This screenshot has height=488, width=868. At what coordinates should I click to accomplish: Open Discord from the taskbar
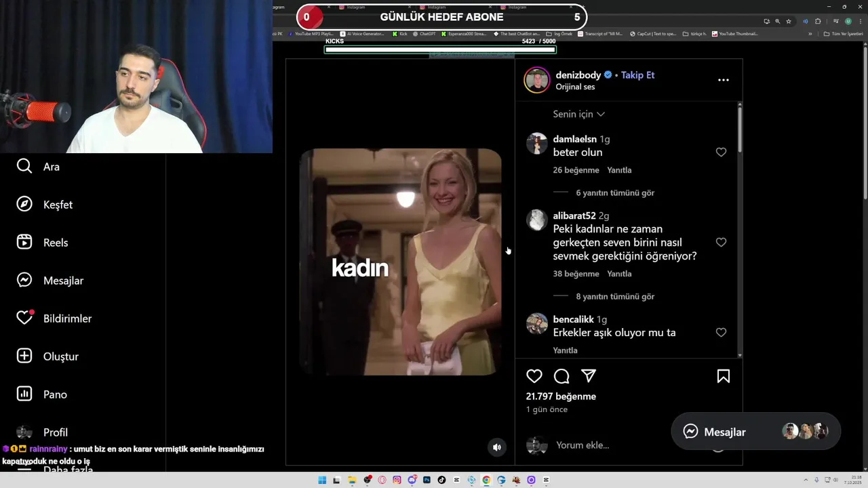pyautogui.click(x=412, y=480)
